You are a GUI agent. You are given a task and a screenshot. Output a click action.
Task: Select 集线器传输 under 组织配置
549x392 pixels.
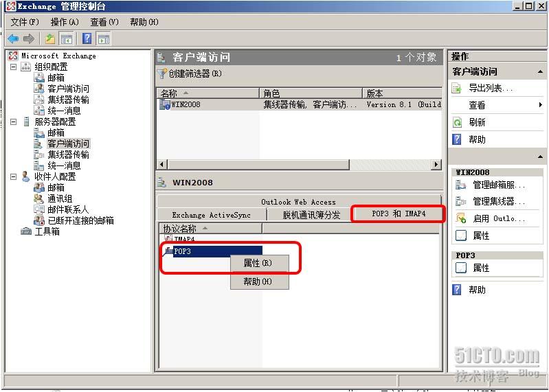point(68,100)
